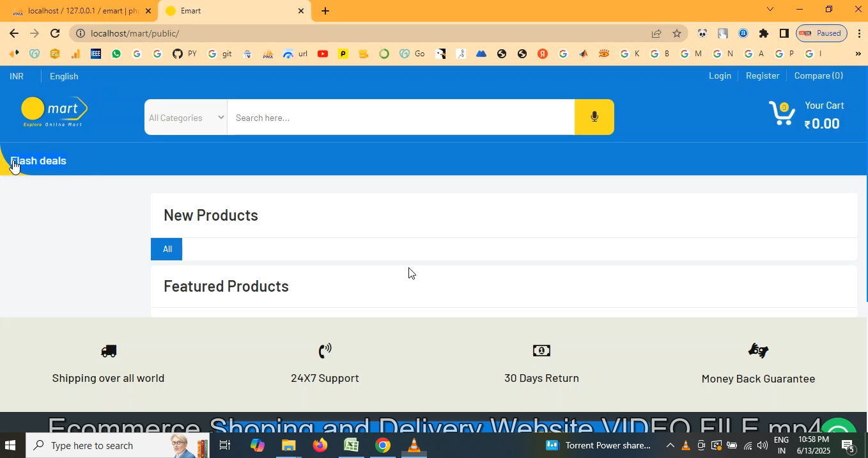This screenshot has height=458, width=868.
Task: Open VLC media player from the taskbar
Action: tap(414, 445)
